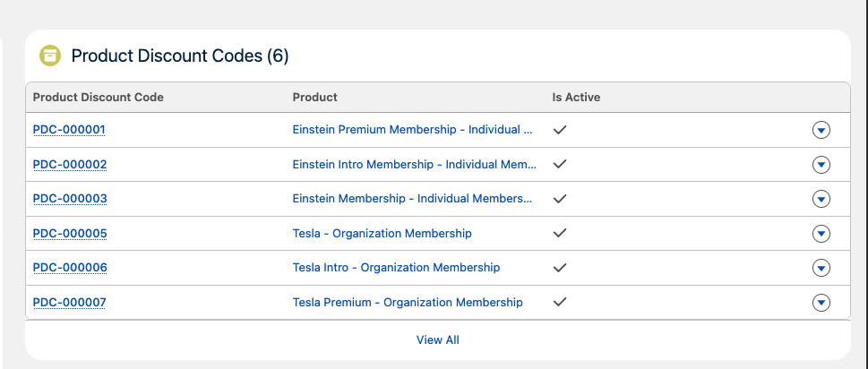Expand row actions menu for PDC-000002
Screen dimensions: 868x369
click(821, 164)
